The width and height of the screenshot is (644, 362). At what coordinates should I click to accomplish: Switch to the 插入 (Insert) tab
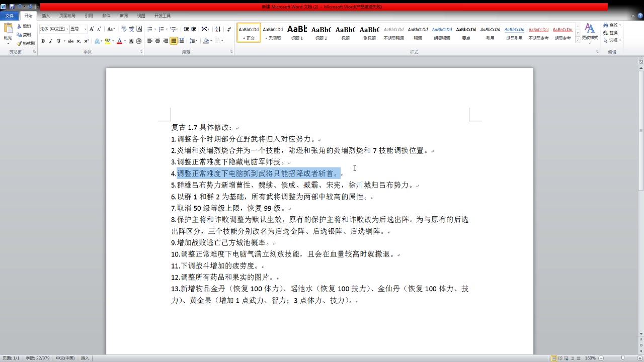tap(46, 16)
